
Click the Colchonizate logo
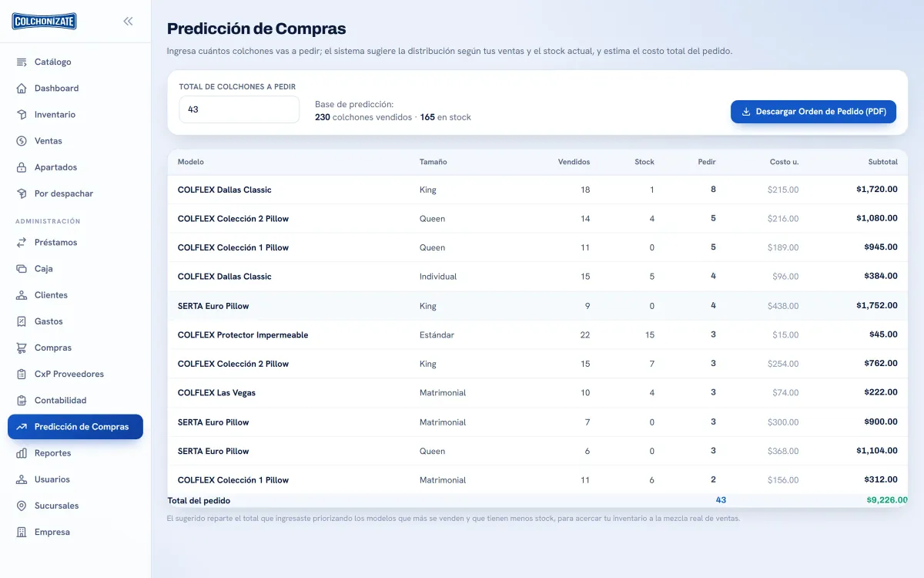coord(44,22)
